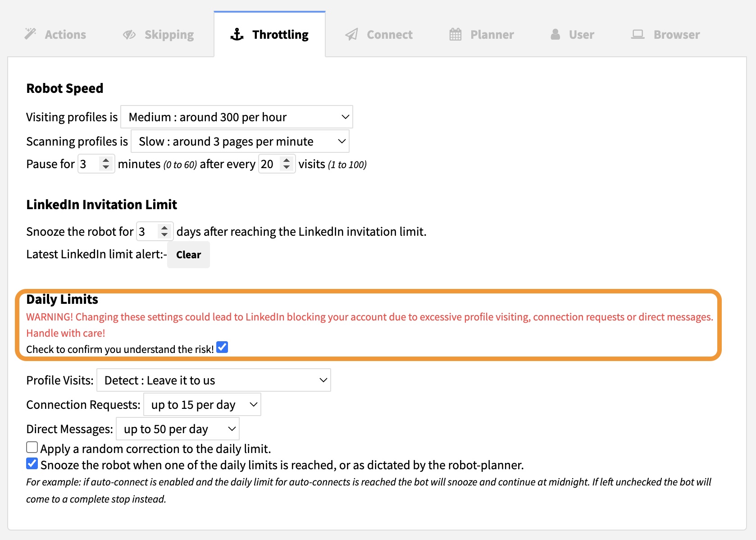This screenshot has width=756, height=540.
Task: Click the anchor icon on Throttling tab
Action: pos(237,34)
